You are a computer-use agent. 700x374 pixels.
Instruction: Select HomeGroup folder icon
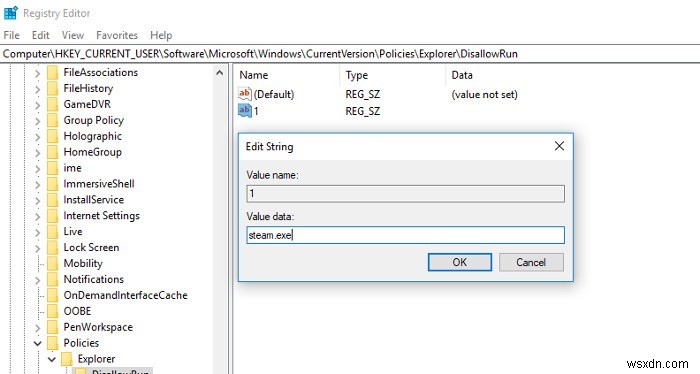click(53, 152)
